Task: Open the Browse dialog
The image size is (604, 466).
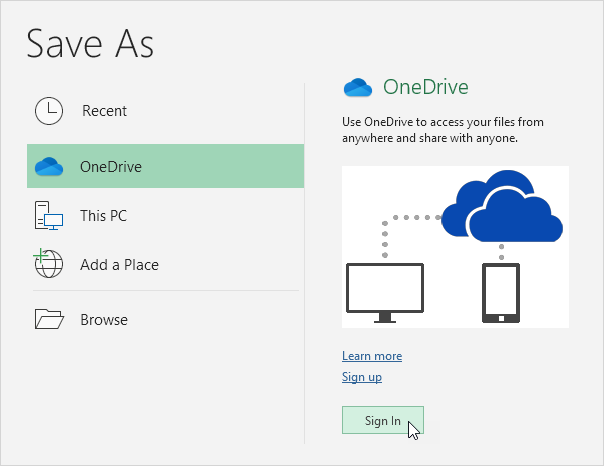Action: coord(166,319)
